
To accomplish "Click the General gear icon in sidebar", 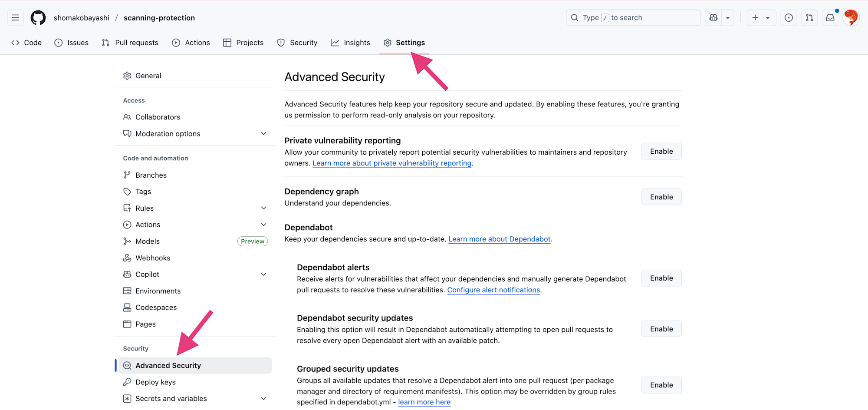I will pos(127,76).
